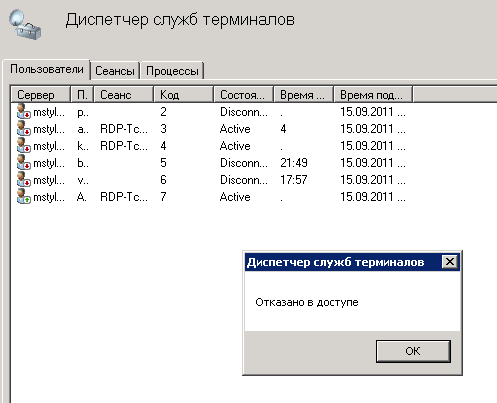
Task: Switch to the Сеансы tab
Action: tap(115, 71)
